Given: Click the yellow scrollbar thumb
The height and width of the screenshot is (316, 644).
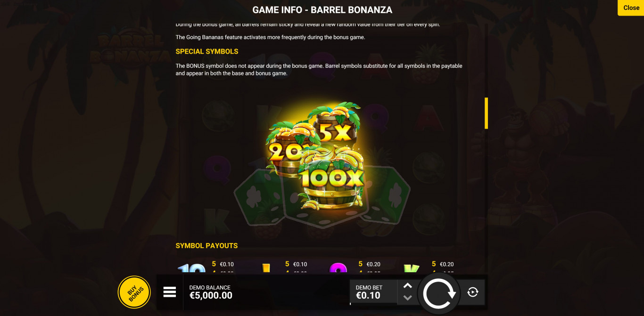Looking at the screenshot, I should click(486, 113).
